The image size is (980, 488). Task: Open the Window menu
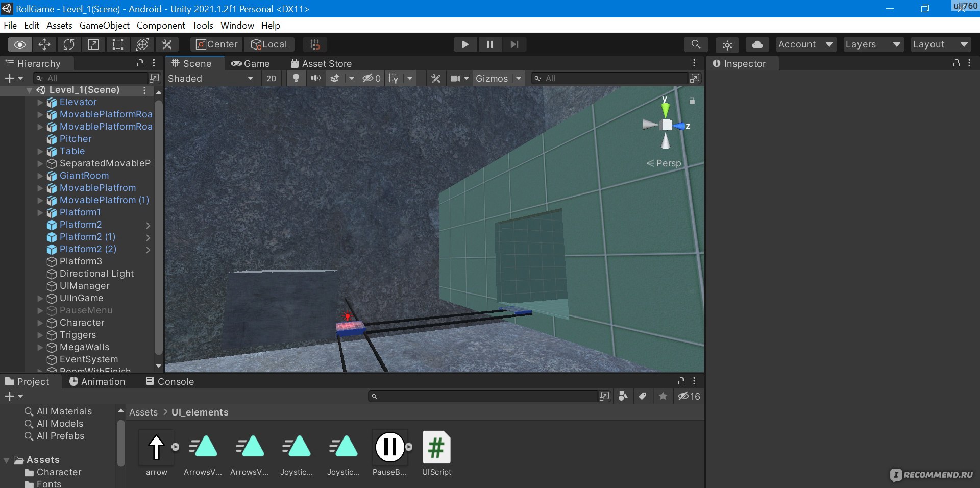[x=237, y=25]
